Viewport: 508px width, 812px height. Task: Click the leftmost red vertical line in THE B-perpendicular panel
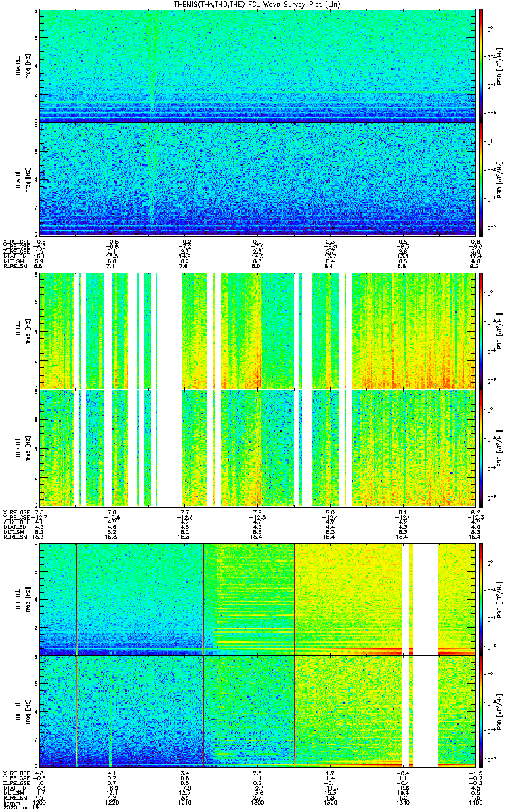[x=77, y=599]
